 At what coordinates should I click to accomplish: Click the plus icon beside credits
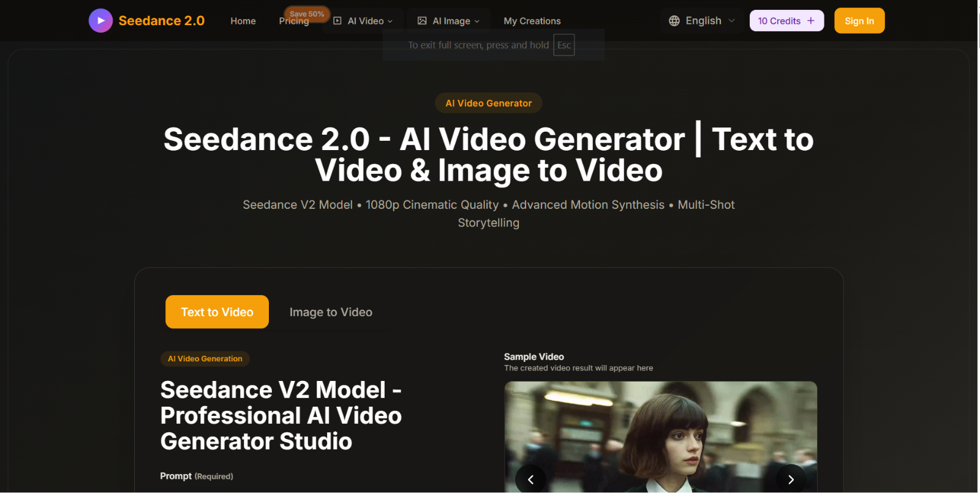pyautogui.click(x=811, y=21)
